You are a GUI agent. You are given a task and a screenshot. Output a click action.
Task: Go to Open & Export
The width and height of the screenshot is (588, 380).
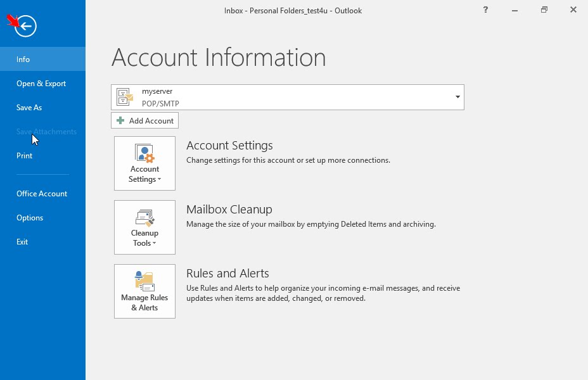[x=42, y=83]
